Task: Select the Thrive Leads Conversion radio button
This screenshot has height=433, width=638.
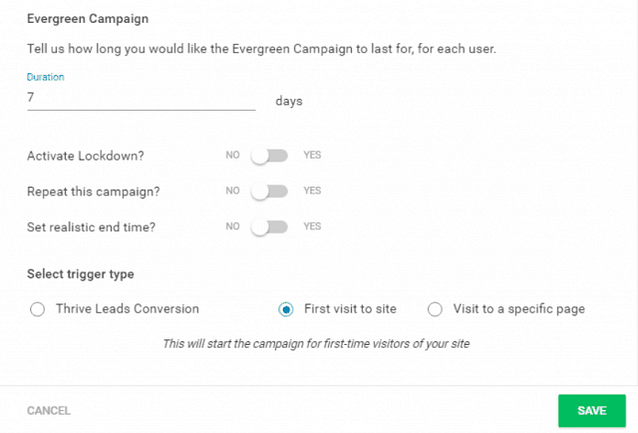Action: 37,309
